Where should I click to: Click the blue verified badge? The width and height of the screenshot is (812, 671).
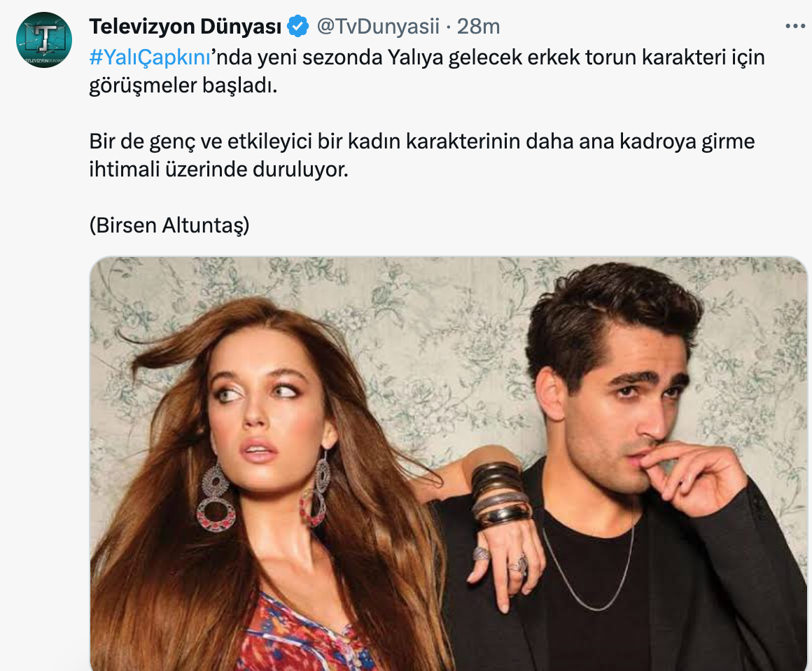pyautogui.click(x=297, y=27)
